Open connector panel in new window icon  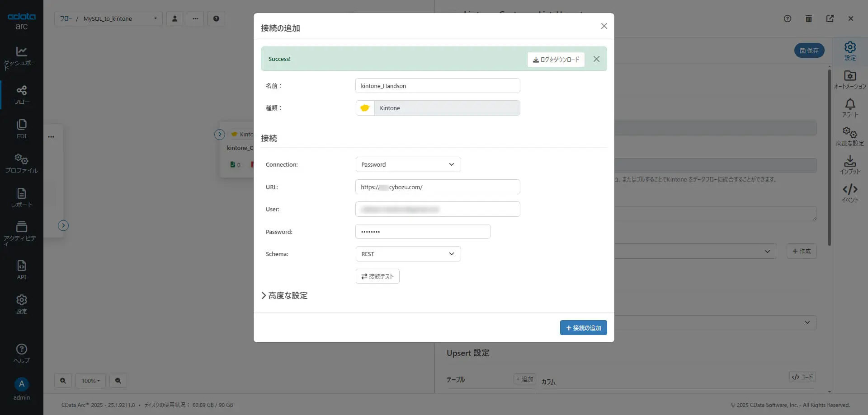(830, 19)
